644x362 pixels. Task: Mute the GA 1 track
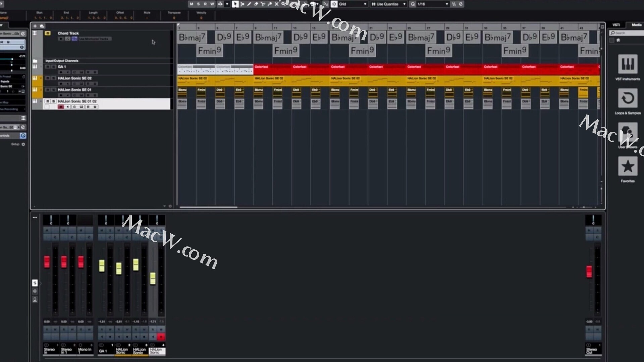[x=48, y=67]
